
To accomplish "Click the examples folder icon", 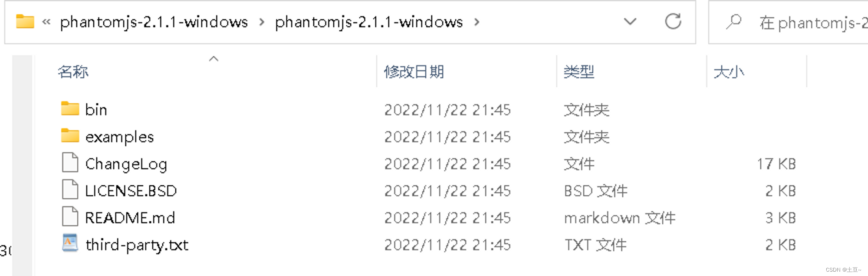I will 70,136.
